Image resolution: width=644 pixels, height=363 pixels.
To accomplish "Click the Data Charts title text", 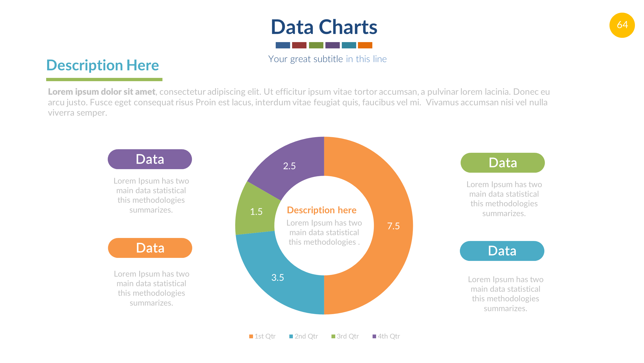I will [324, 27].
